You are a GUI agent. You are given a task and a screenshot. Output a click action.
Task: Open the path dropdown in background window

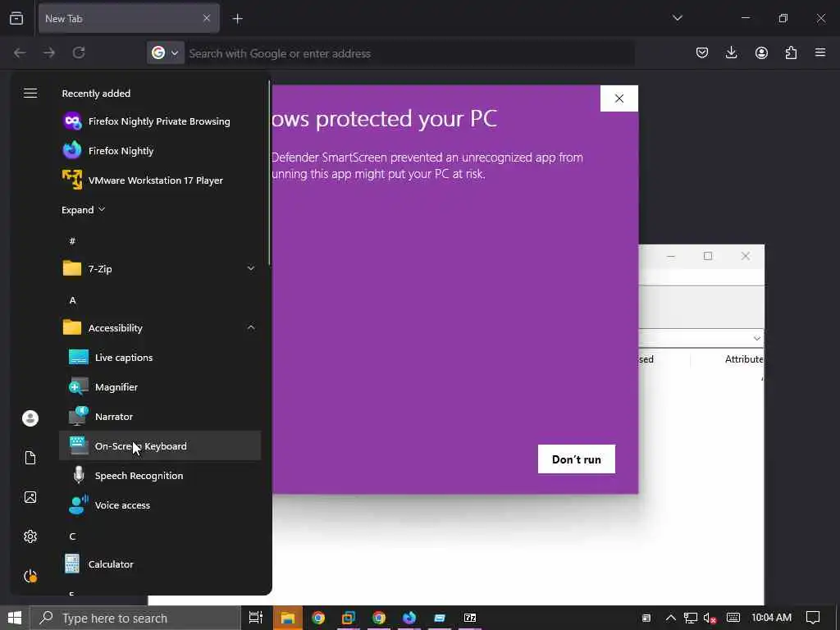[756, 339]
